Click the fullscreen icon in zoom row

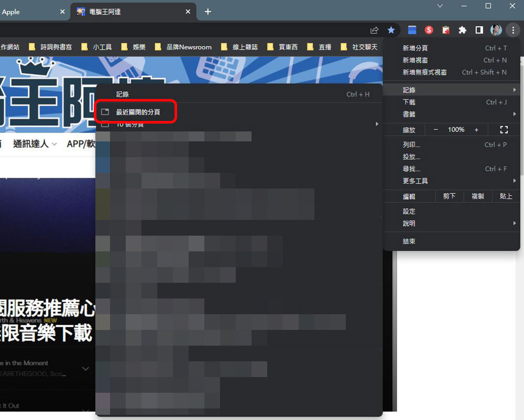point(504,129)
